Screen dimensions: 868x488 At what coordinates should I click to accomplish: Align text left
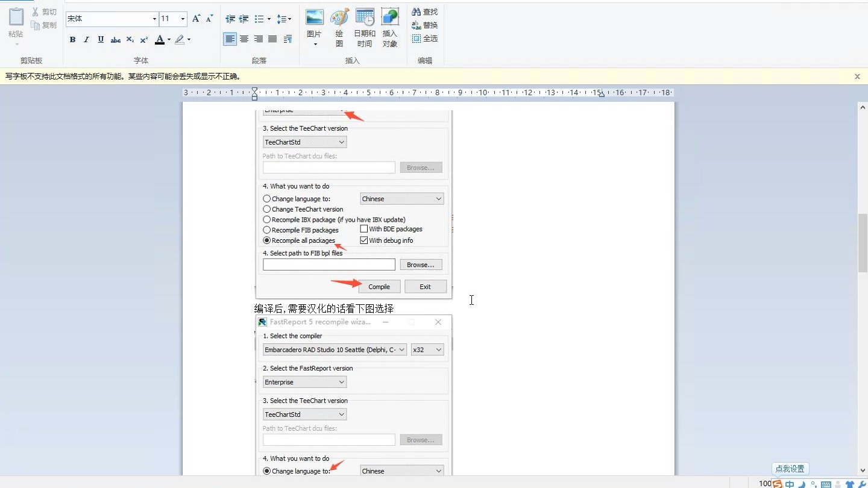[x=230, y=39]
